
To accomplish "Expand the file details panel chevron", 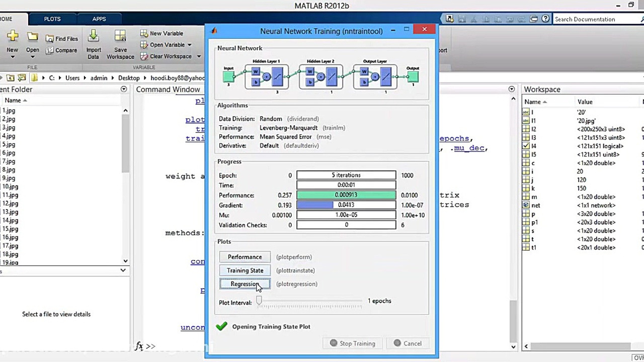I will [123, 270].
